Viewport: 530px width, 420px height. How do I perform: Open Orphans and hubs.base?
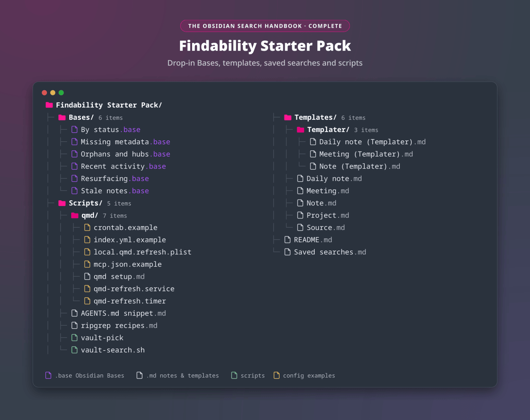[x=126, y=154]
